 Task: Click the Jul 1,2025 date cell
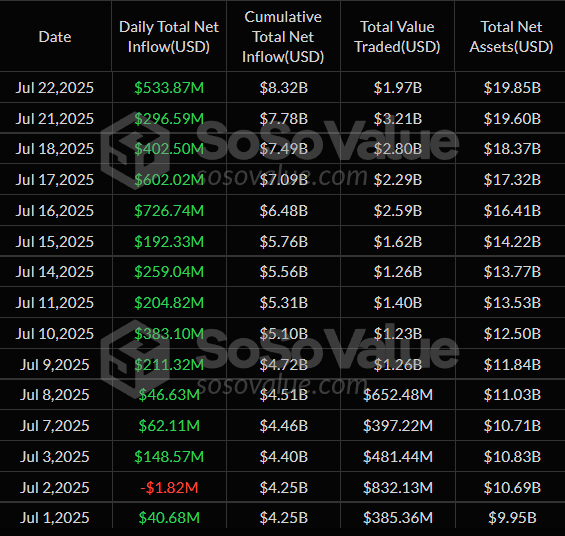pos(55,518)
